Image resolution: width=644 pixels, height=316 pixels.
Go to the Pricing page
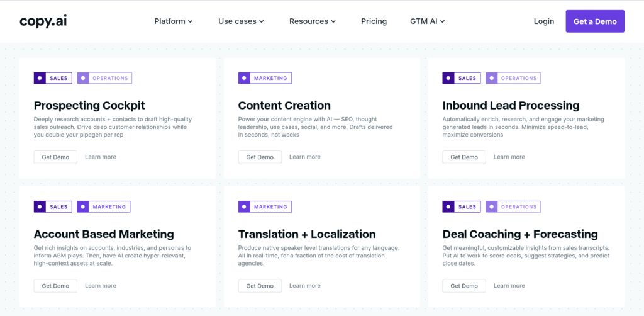pos(374,21)
